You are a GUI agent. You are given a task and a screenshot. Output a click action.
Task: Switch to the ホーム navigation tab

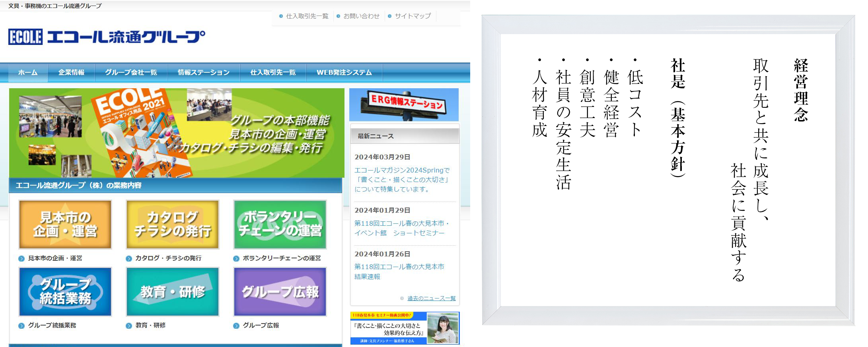28,72
